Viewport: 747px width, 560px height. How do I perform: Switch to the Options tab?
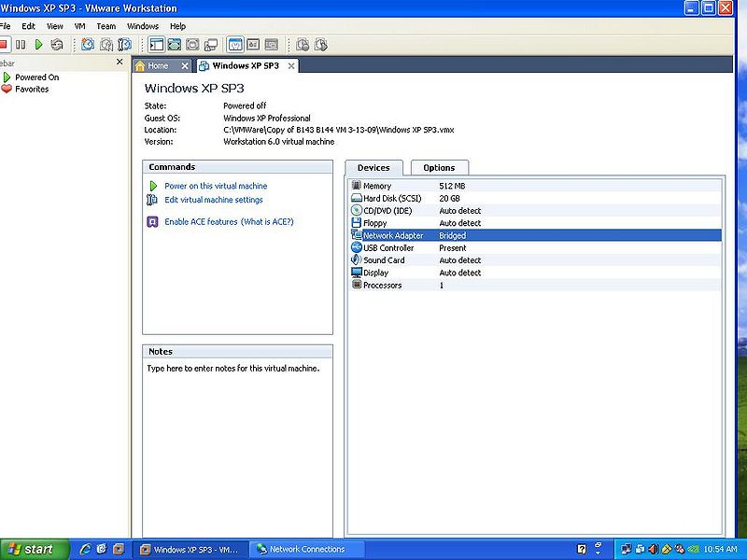click(439, 168)
